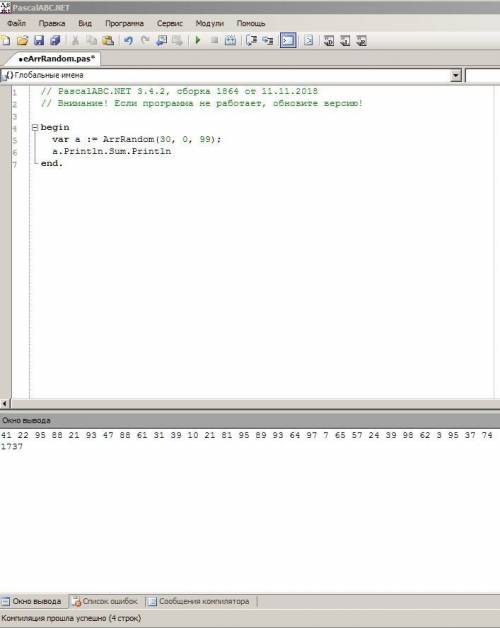Select the eArrRandom.pas tab
This screenshot has width=500, height=628.
[56, 58]
